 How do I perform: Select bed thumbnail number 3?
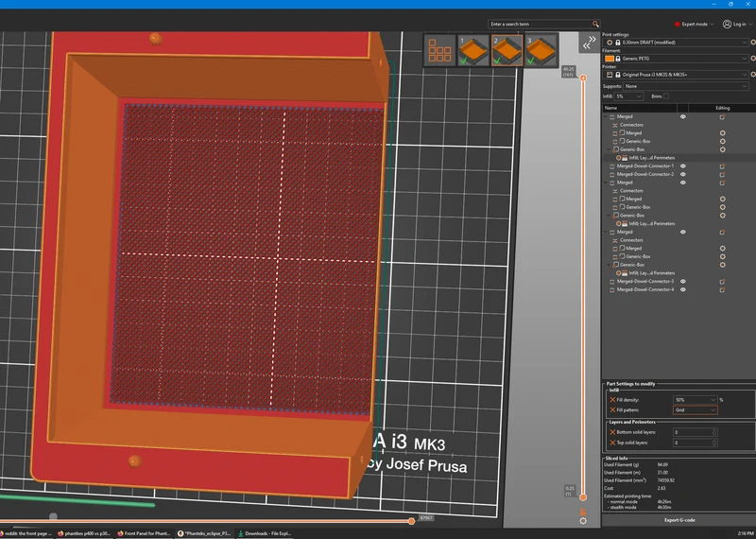pos(541,50)
